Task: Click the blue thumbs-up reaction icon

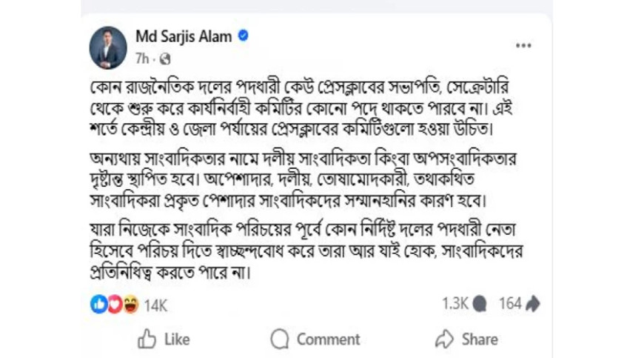Action: pos(98,304)
